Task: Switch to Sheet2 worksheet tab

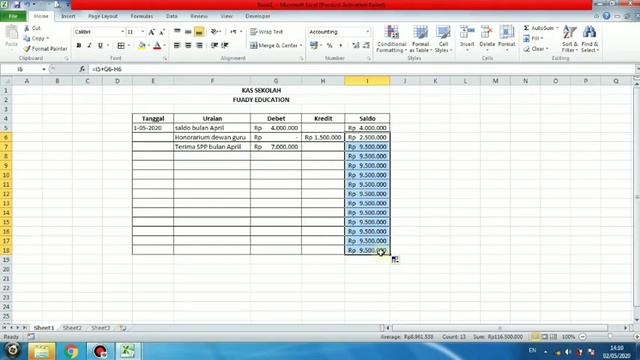Action: pos(72,328)
